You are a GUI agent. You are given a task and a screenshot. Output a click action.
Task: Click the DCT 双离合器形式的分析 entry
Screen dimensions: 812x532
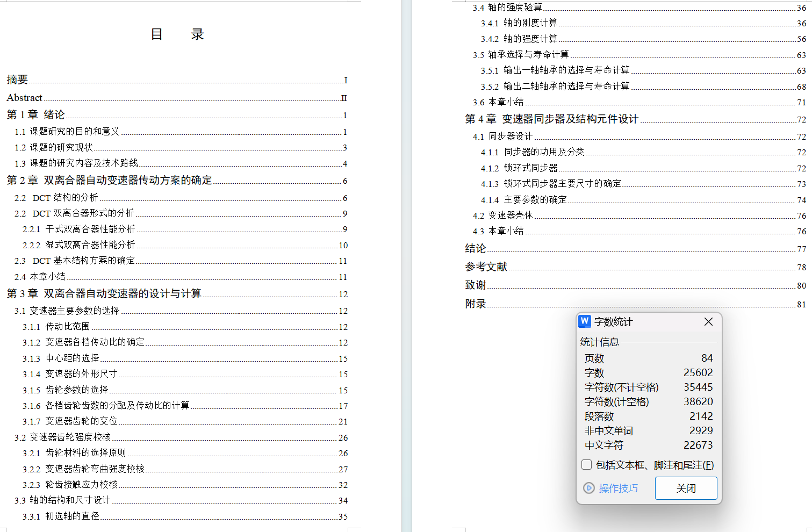(x=181, y=213)
